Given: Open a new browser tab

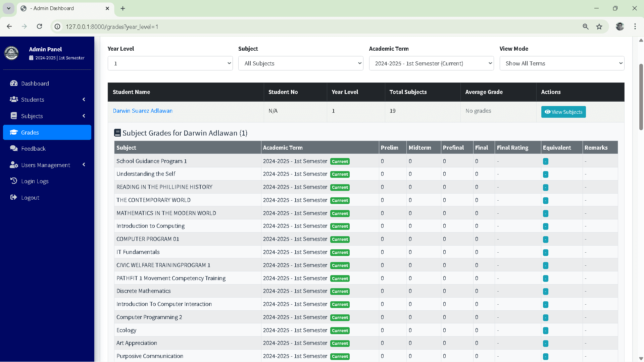Looking at the screenshot, I should click(123, 8).
